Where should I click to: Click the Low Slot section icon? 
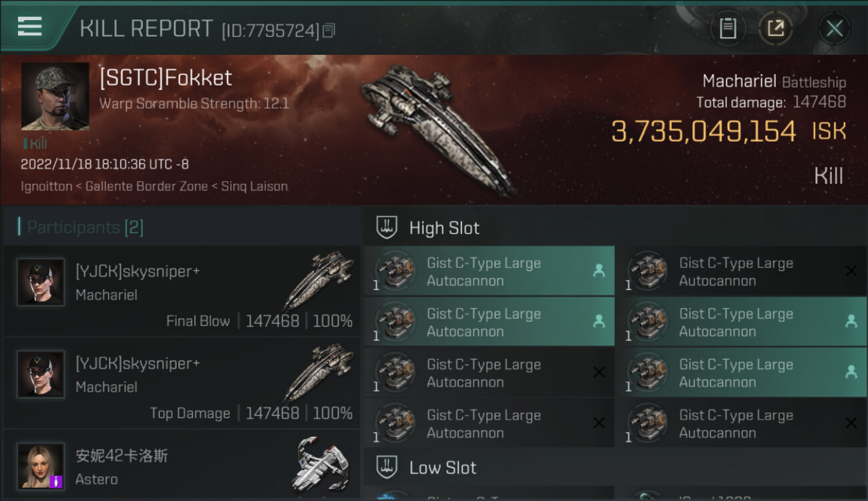point(387,467)
